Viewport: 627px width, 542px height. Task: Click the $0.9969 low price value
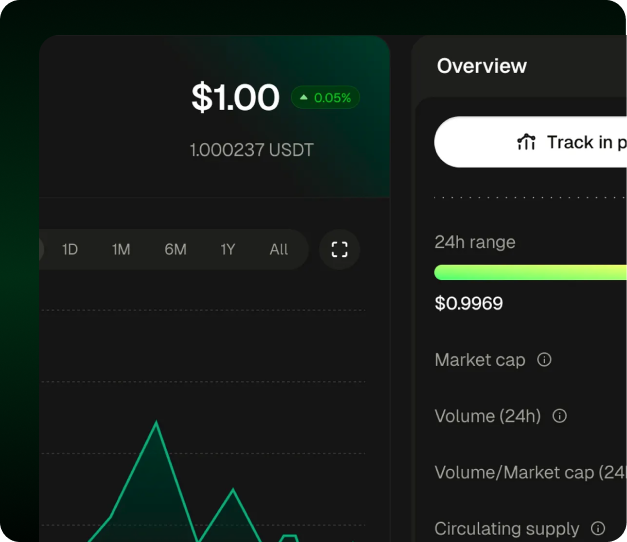point(469,303)
